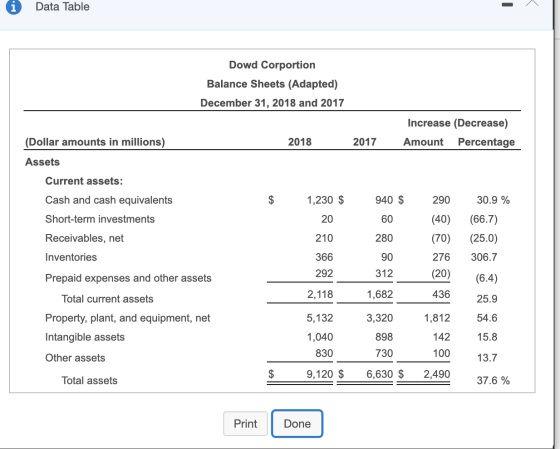Click receivables 2017 value 280
Image resolution: width=560 pixels, height=449 pixels.
[x=384, y=238]
